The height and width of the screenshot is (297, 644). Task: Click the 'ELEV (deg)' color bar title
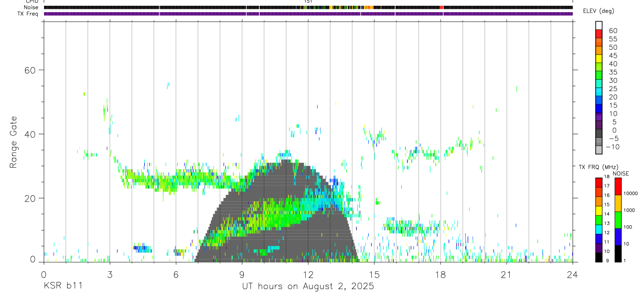click(599, 11)
